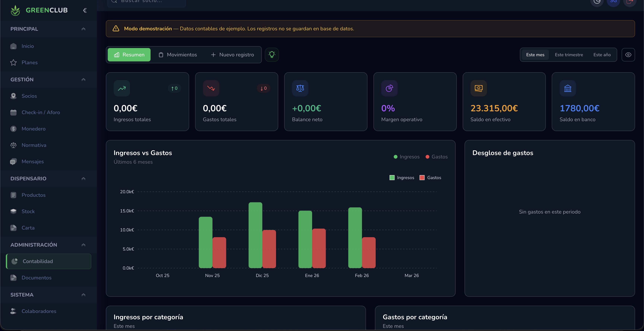The width and height of the screenshot is (644, 331).
Task: Click the Nuevo registro button
Action: click(x=233, y=55)
